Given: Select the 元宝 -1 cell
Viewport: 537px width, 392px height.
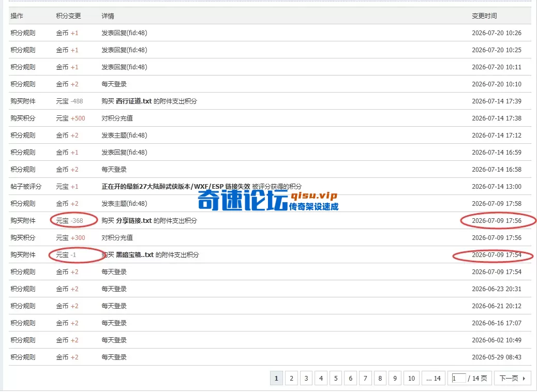Looking at the screenshot, I should coord(66,255).
